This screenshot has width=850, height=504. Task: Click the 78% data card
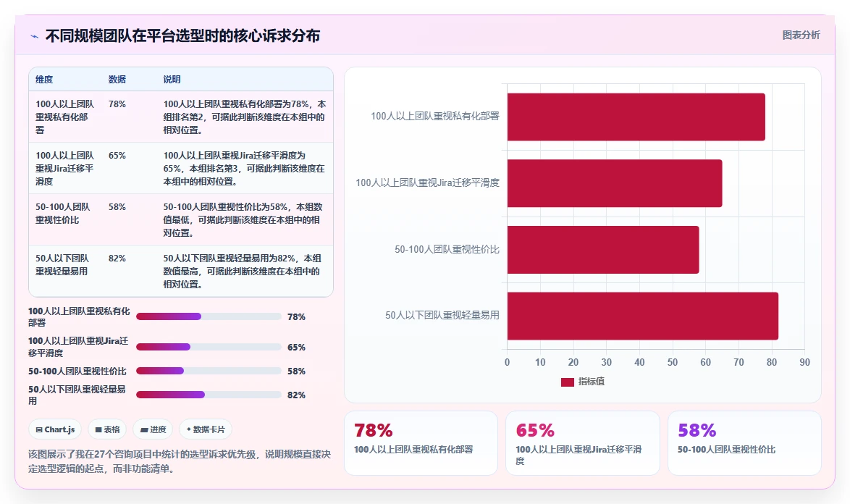[x=421, y=442]
